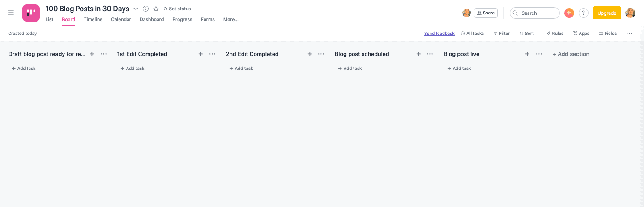Open the help question mark icon
This screenshot has height=207, width=644.
pyautogui.click(x=583, y=13)
